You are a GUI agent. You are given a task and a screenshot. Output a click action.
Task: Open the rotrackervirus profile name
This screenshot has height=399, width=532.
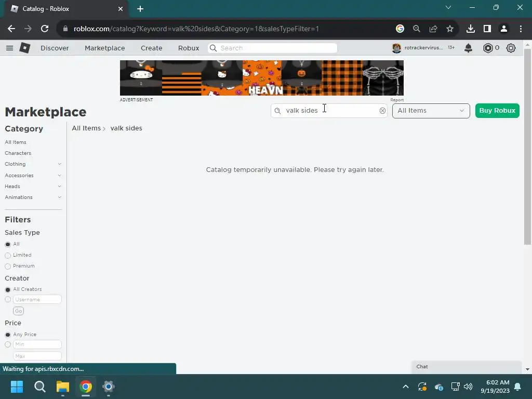[x=423, y=48]
